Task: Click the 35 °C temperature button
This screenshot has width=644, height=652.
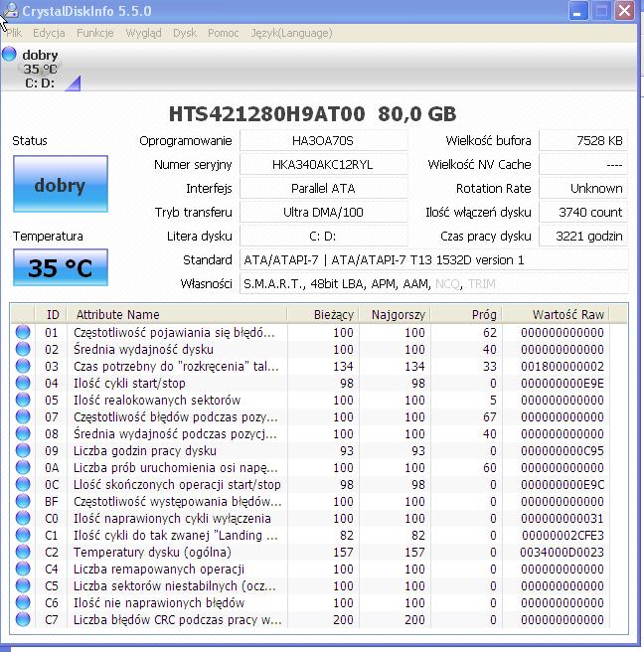Action: point(61,267)
